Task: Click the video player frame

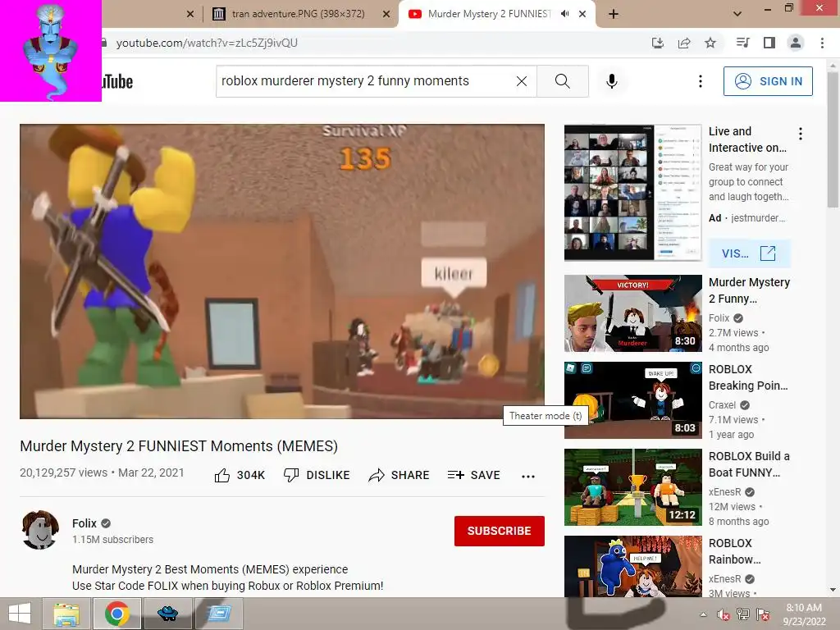Action: (x=282, y=272)
